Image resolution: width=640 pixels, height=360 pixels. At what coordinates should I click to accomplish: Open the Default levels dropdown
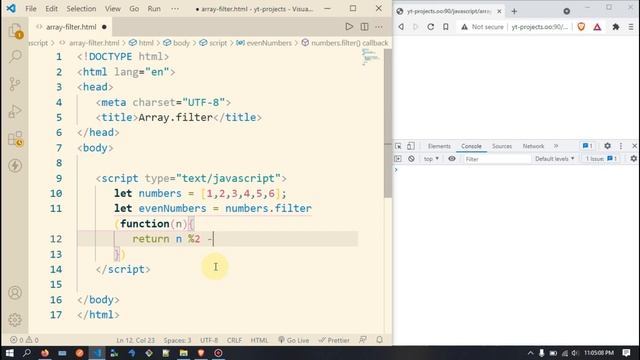pos(554,159)
